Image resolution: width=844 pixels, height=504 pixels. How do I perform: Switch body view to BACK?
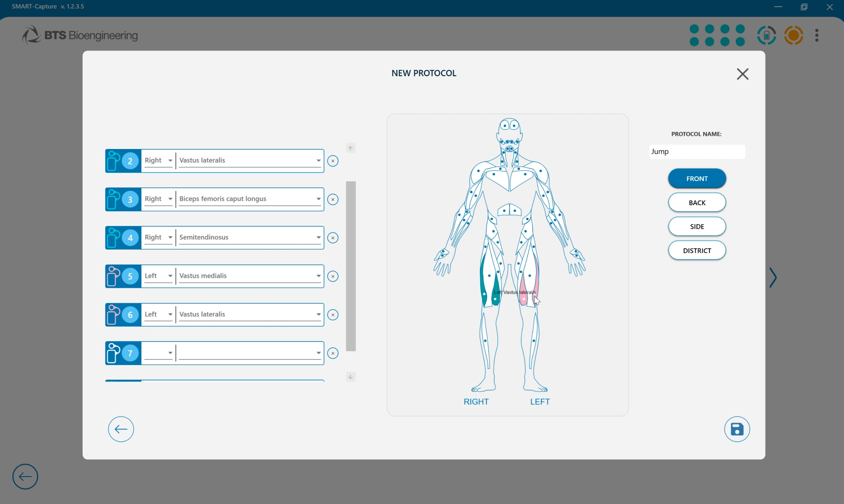(x=697, y=202)
